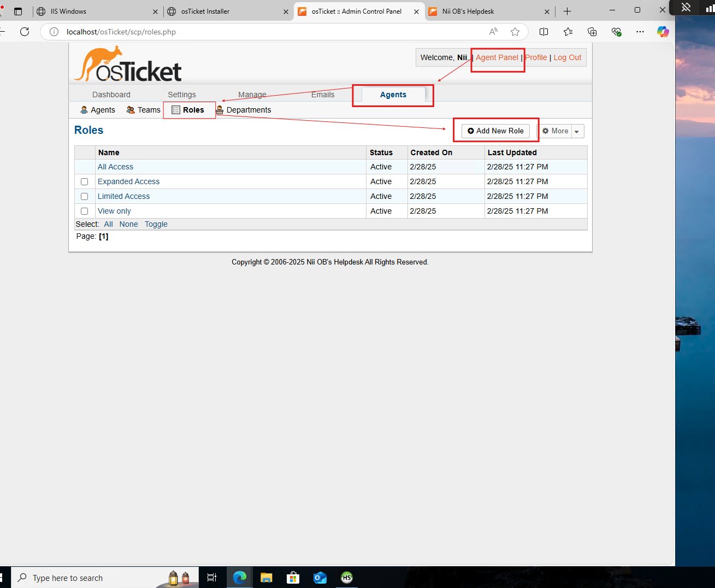This screenshot has height=588, width=715.
Task: Open the tab search dropdown
Action: click(x=18, y=11)
